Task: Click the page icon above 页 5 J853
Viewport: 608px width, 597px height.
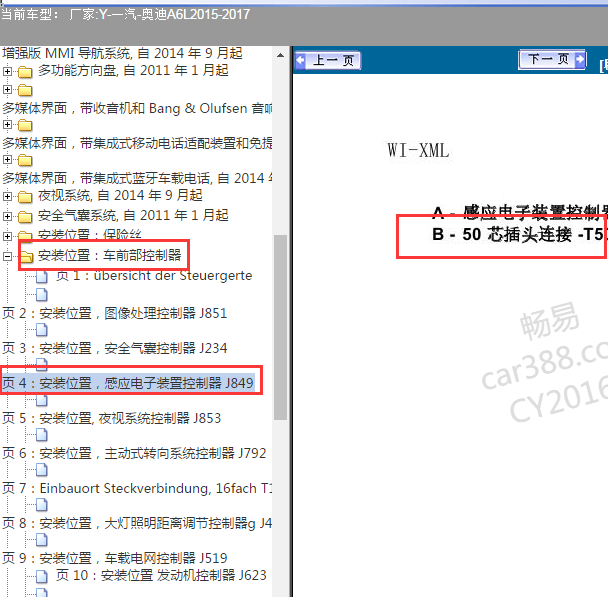Action: tap(42, 400)
